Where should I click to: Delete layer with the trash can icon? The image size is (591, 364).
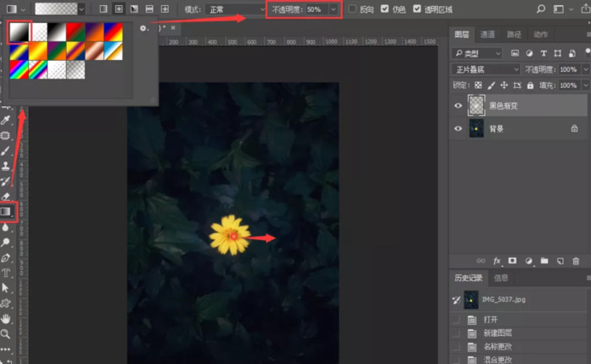pos(576,261)
